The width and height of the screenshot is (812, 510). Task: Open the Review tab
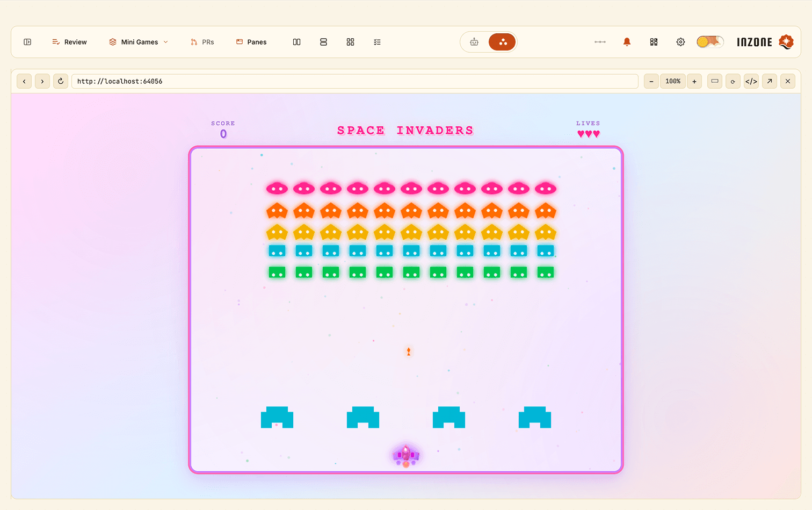click(x=69, y=42)
